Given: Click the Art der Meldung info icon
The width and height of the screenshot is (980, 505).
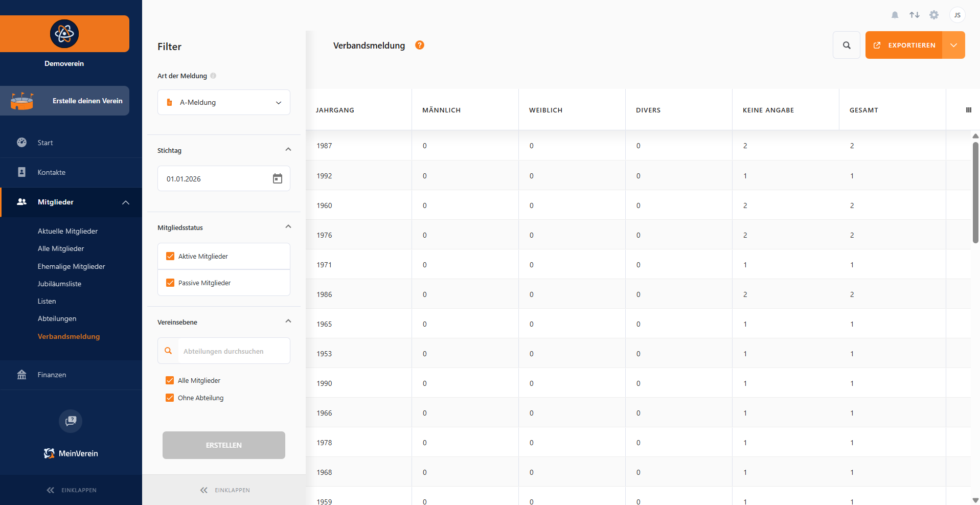Looking at the screenshot, I should (x=213, y=76).
